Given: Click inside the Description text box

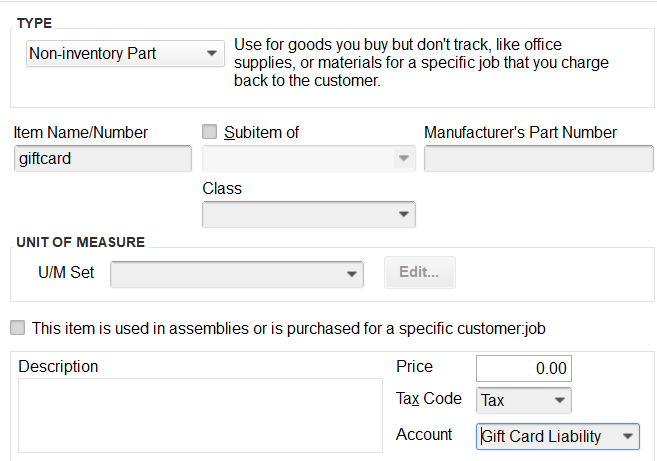Looking at the screenshot, I should point(200,415).
